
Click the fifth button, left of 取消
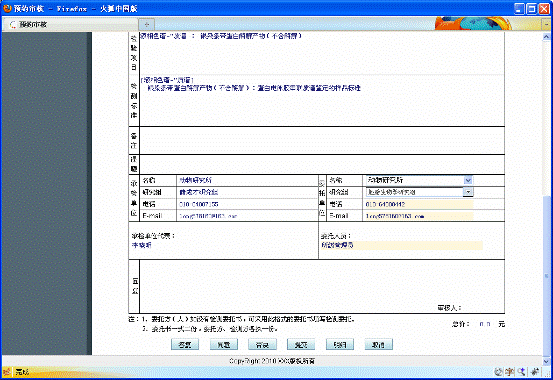pyautogui.click(x=340, y=345)
